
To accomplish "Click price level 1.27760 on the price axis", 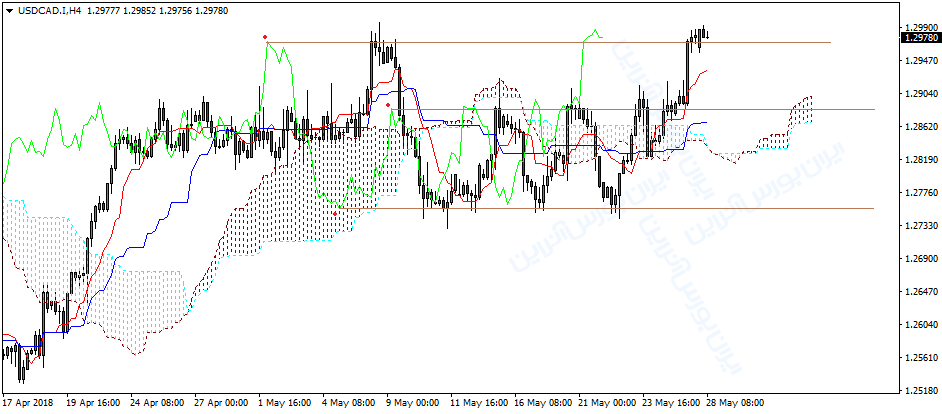I will click(921, 193).
